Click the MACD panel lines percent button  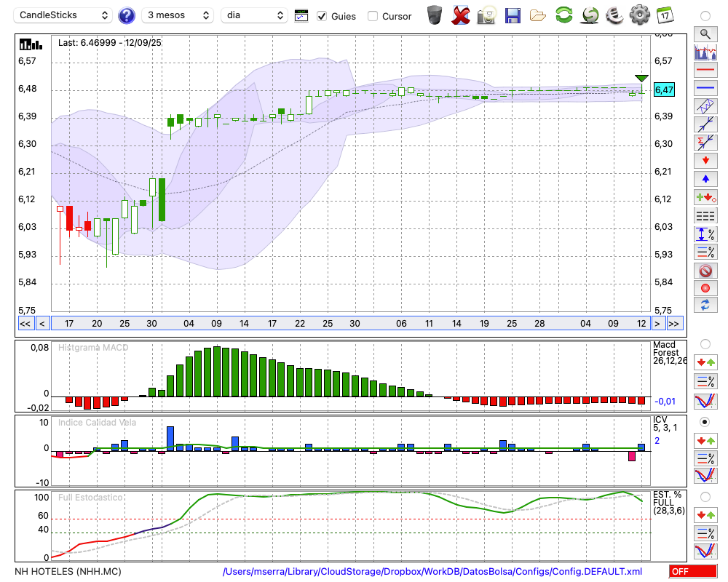click(x=705, y=381)
